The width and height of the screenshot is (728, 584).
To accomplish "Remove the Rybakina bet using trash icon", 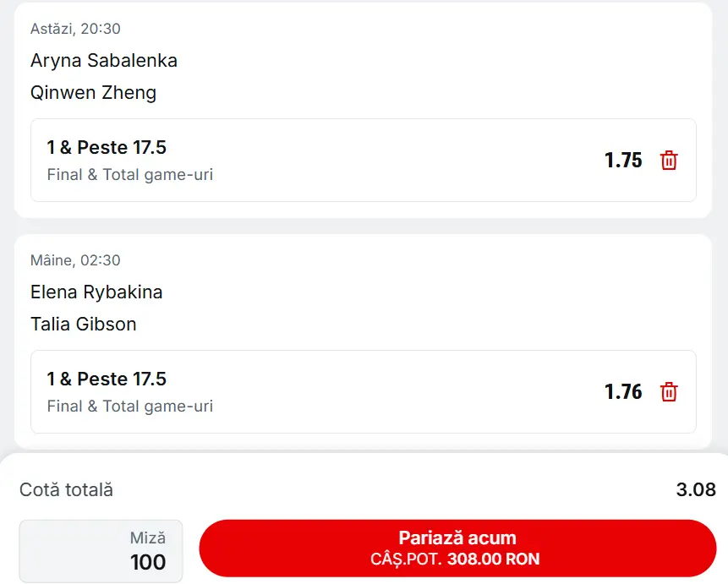I will pos(669,392).
